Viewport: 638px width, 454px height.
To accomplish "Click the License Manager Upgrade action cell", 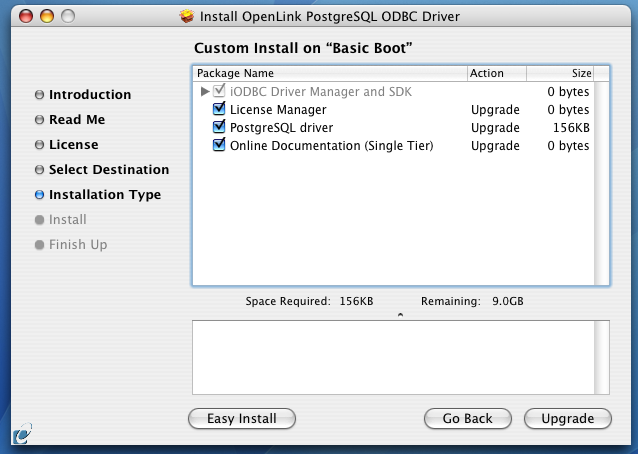I will pyautogui.click(x=495, y=110).
